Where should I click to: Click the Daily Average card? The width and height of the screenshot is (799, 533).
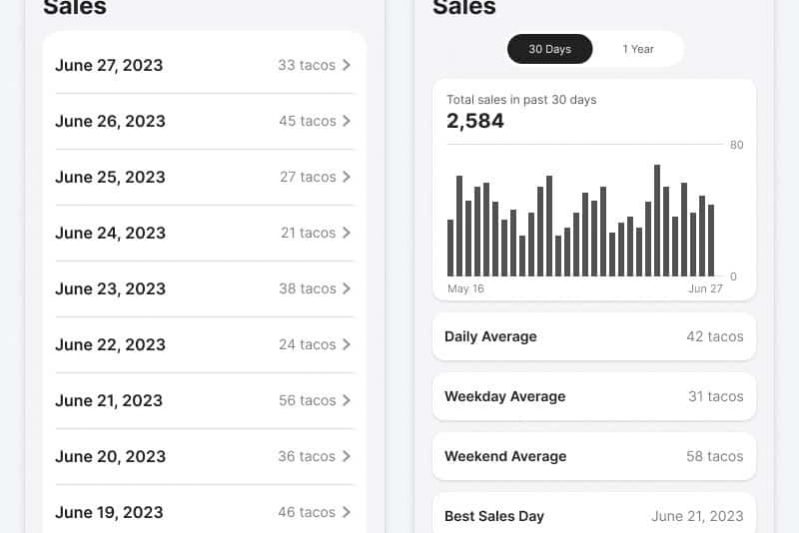pyautogui.click(x=594, y=337)
